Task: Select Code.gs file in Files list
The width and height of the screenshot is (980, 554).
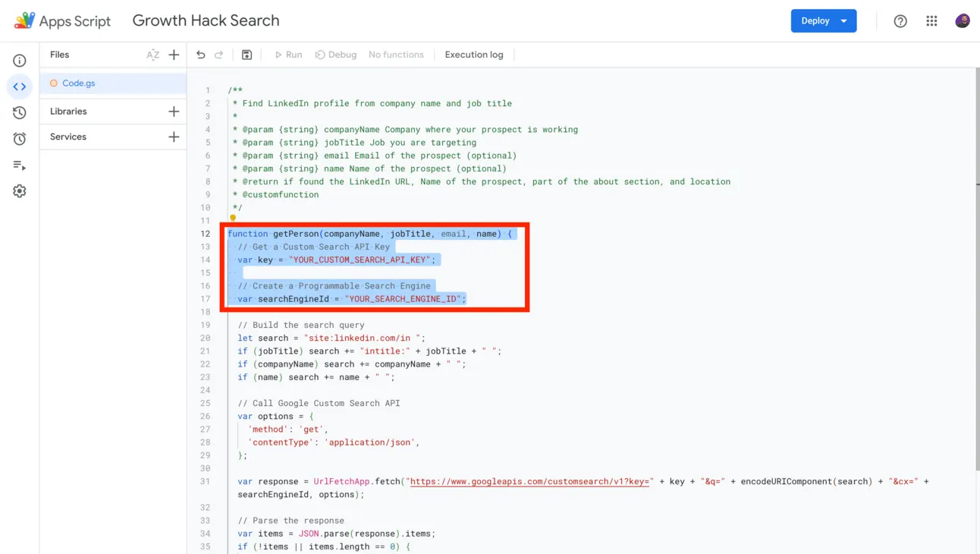Action: coord(112,83)
